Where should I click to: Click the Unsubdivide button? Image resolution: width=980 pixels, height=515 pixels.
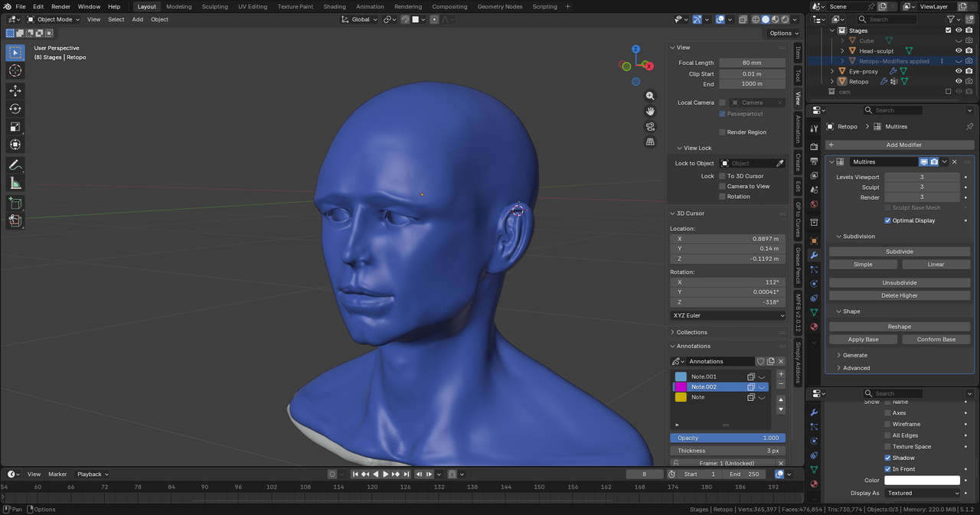(900, 282)
